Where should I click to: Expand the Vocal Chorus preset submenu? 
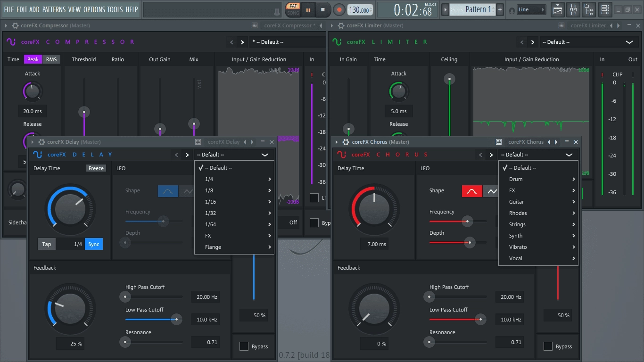[x=538, y=258]
